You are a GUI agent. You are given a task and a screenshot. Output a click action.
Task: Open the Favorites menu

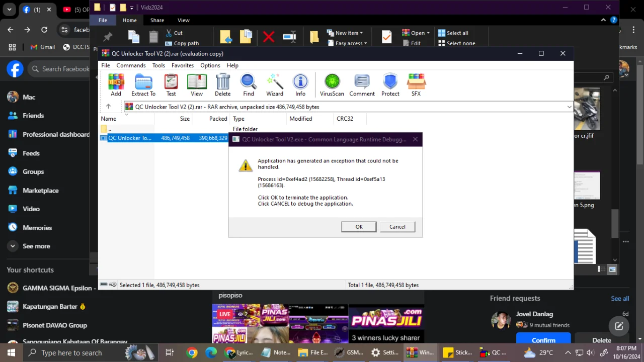tap(183, 65)
